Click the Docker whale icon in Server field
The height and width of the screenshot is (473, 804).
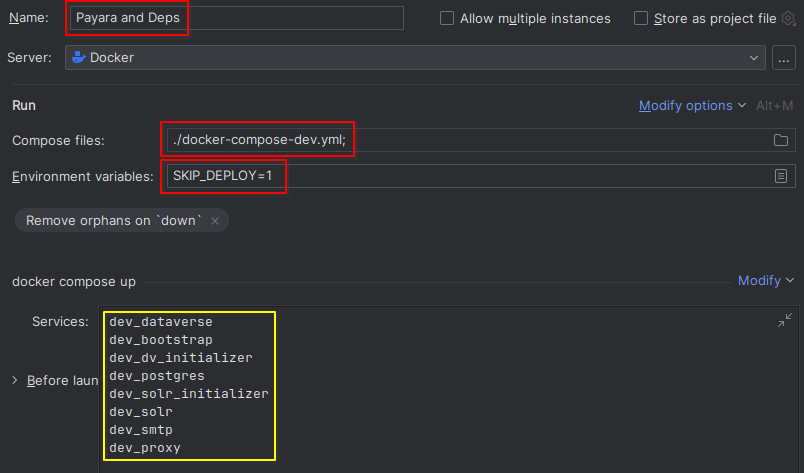point(78,58)
